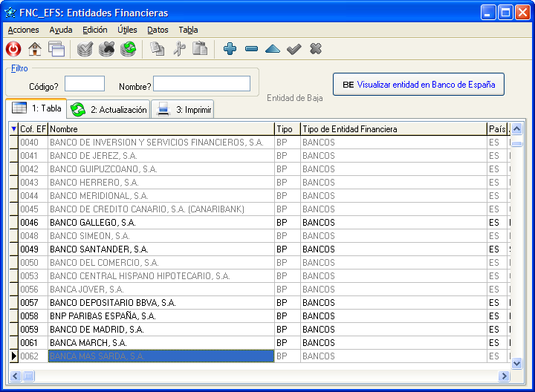Image resolution: width=535 pixels, height=392 pixels.
Task: Click the app icon in title bar
Action: point(10,13)
